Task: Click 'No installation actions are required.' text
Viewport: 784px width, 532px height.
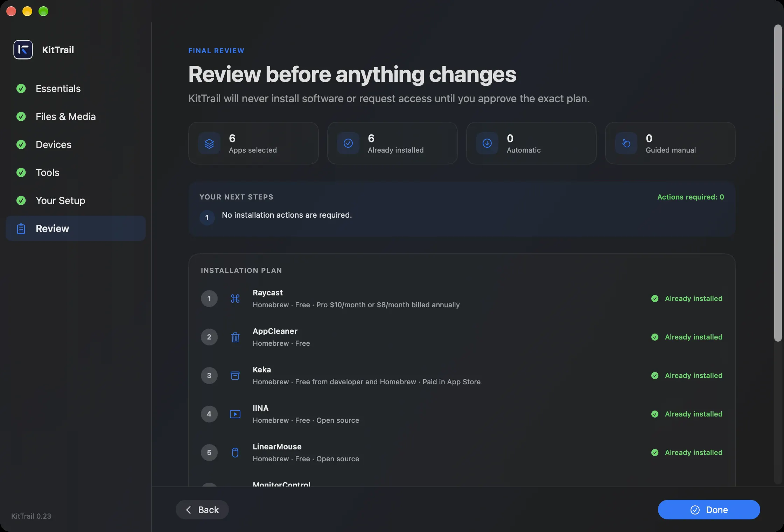Action: pyautogui.click(x=287, y=215)
